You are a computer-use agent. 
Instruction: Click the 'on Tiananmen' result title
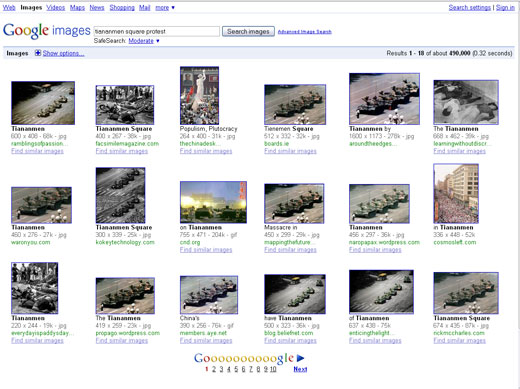coord(201,227)
